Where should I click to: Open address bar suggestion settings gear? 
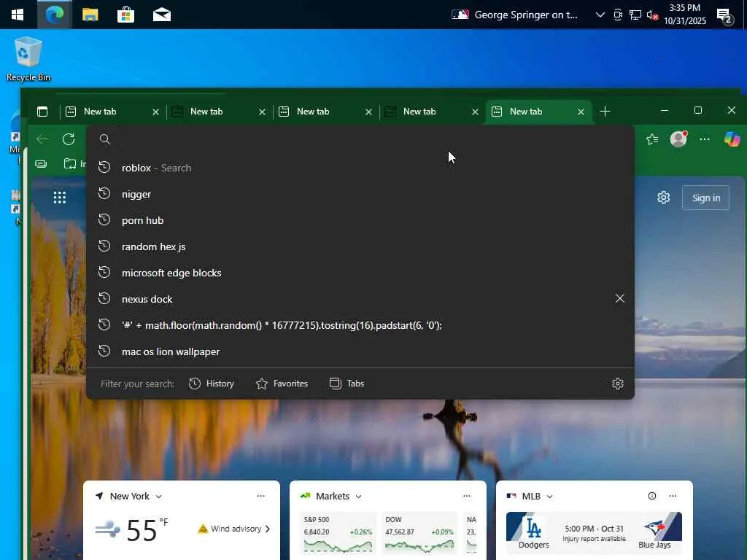tap(618, 384)
